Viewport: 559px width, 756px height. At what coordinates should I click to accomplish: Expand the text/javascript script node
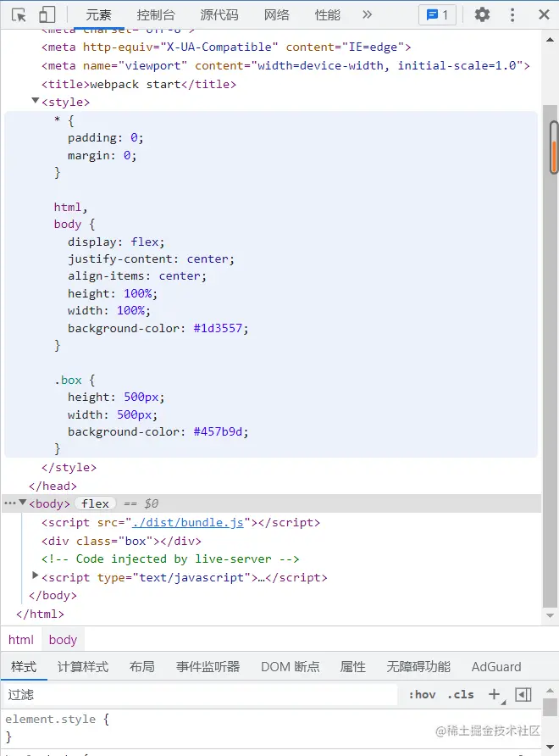pyautogui.click(x=36, y=575)
